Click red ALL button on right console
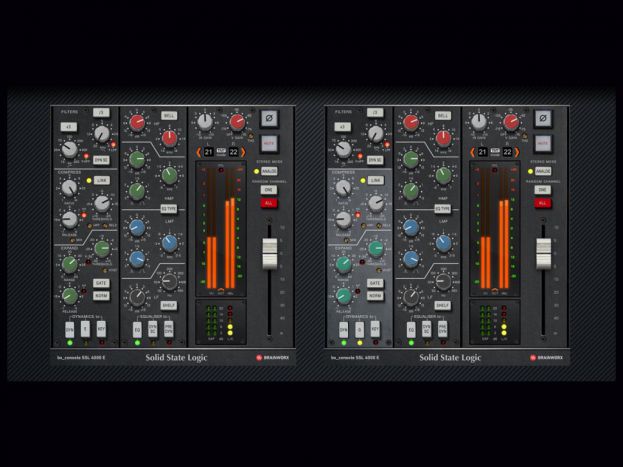This screenshot has width=623, height=467. 543,203
